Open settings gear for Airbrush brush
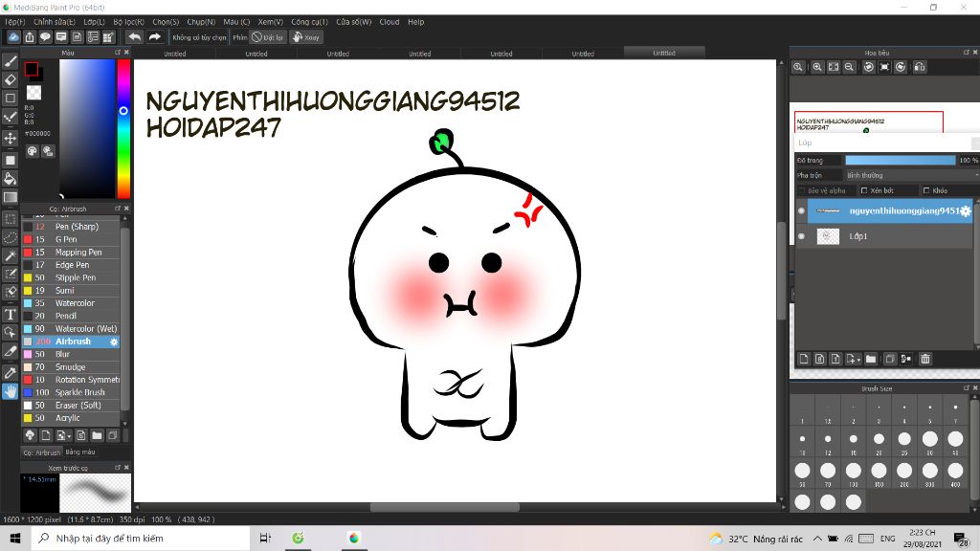This screenshot has height=551, width=980. [114, 342]
